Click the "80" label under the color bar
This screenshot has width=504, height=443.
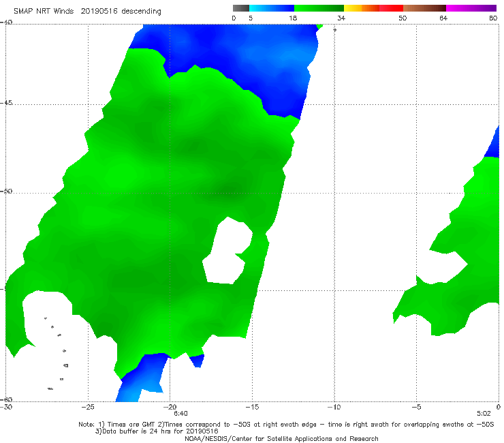pyautogui.click(x=493, y=18)
